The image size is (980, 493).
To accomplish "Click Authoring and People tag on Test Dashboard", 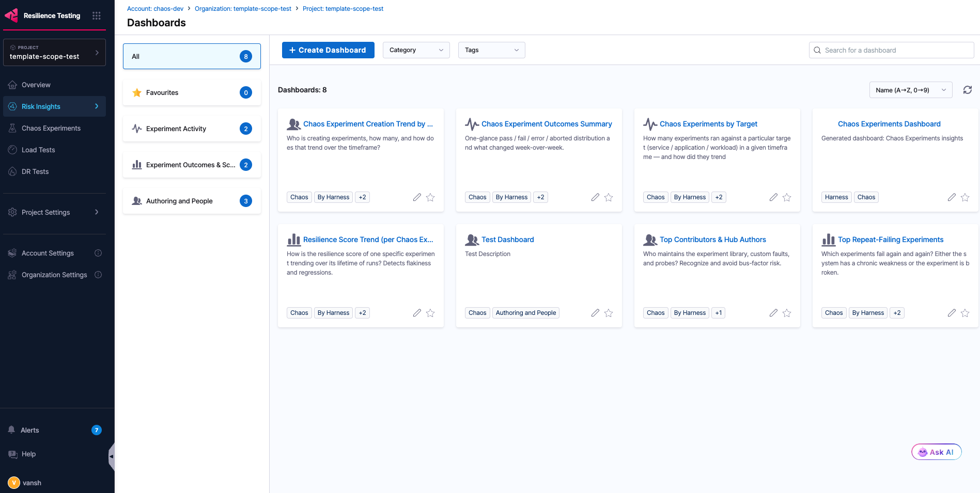I will (x=526, y=313).
